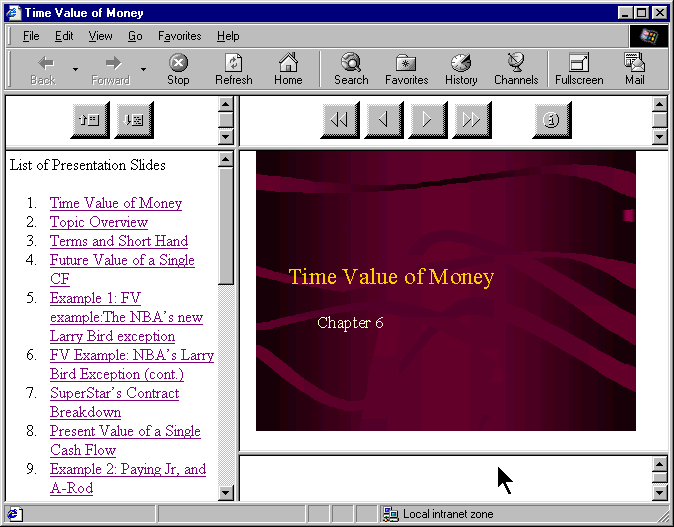Image resolution: width=674 pixels, height=527 pixels.
Task: Refresh the current page
Action: [233, 69]
